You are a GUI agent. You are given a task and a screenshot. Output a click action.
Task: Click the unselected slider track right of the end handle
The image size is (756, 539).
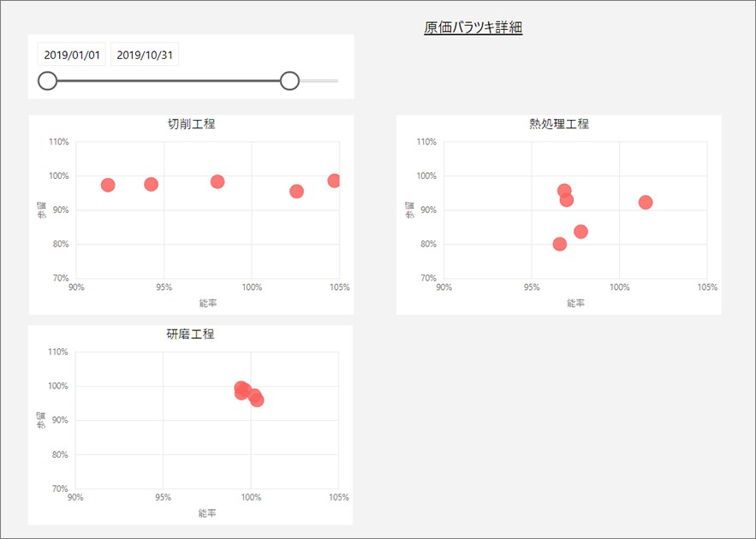click(x=320, y=81)
